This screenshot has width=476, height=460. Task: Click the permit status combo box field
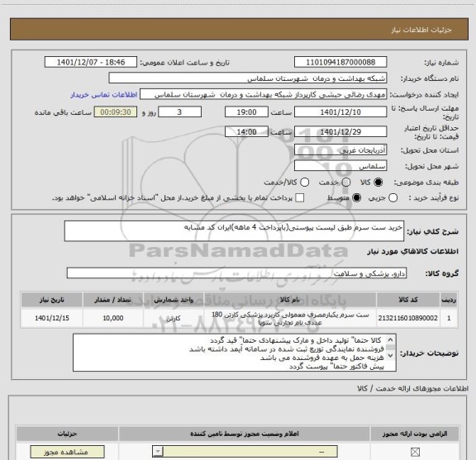click(x=245, y=452)
